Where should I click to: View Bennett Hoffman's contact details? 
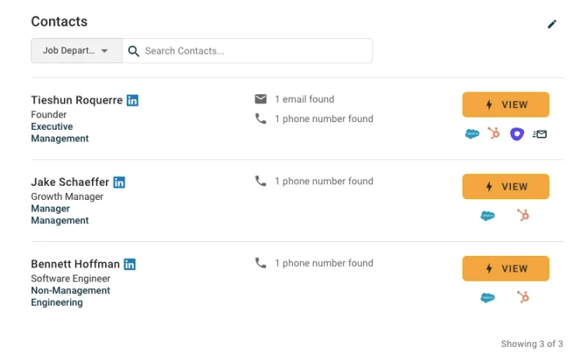[505, 268]
